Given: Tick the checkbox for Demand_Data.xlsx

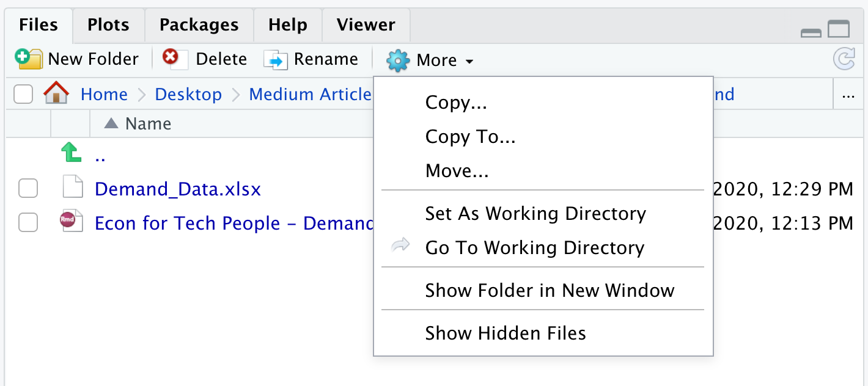Looking at the screenshot, I should 28,189.
